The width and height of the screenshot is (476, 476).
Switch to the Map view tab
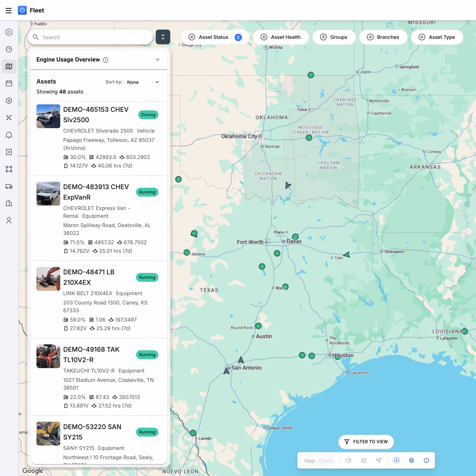click(310, 461)
